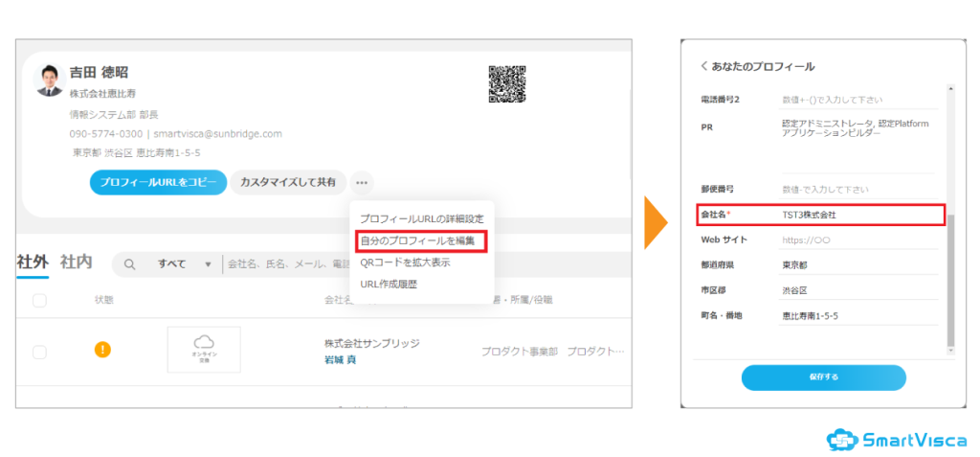Open the すべて filter dropdown

pos(184,264)
